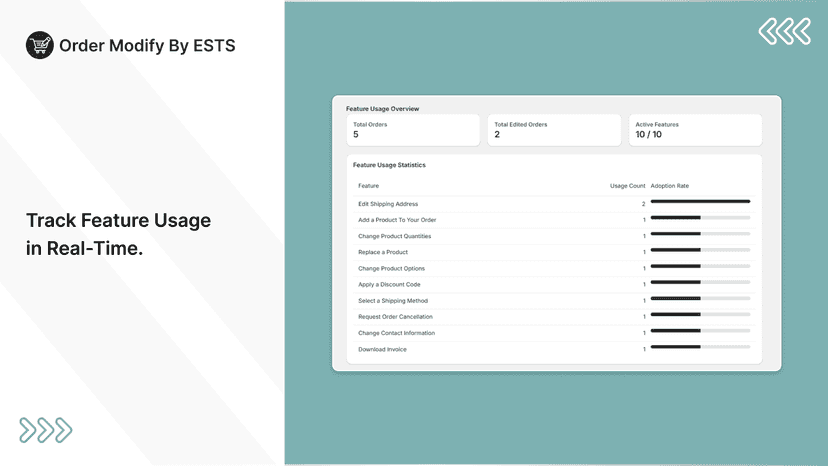The image size is (828, 466).
Task: Select the Apply a Discount Code row
Action: pos(554,285)
